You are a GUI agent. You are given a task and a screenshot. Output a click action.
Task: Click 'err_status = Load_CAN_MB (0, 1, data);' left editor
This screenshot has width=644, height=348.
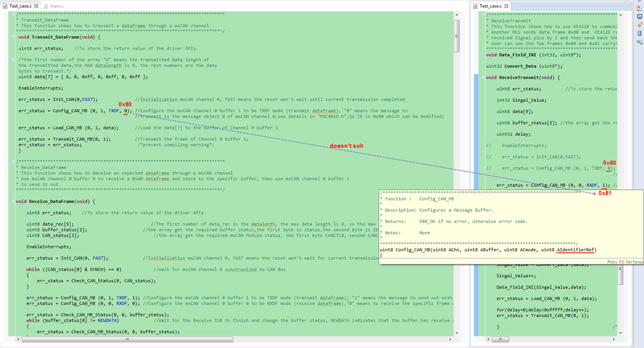(68, 128)
